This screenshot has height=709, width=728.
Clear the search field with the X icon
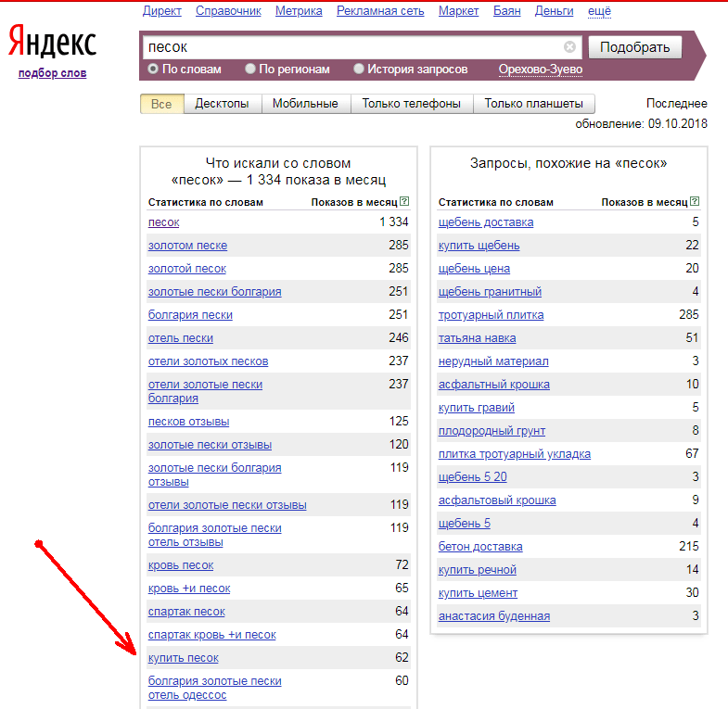[569, 47]
